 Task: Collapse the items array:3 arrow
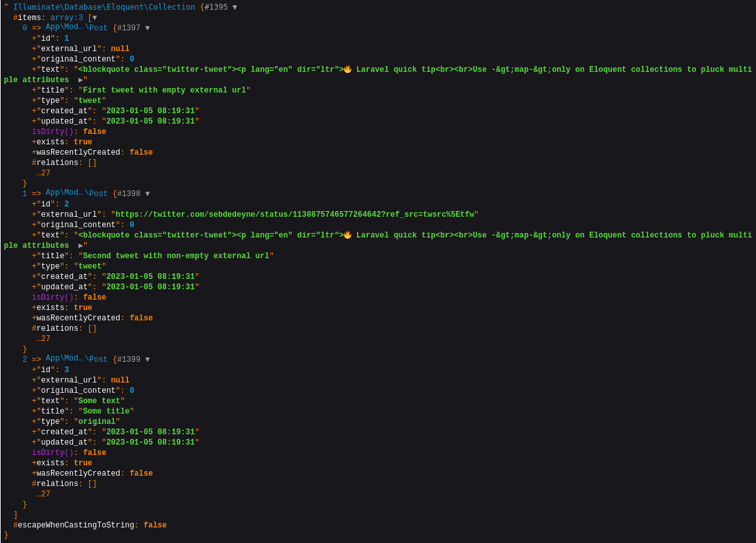[94, 18]
